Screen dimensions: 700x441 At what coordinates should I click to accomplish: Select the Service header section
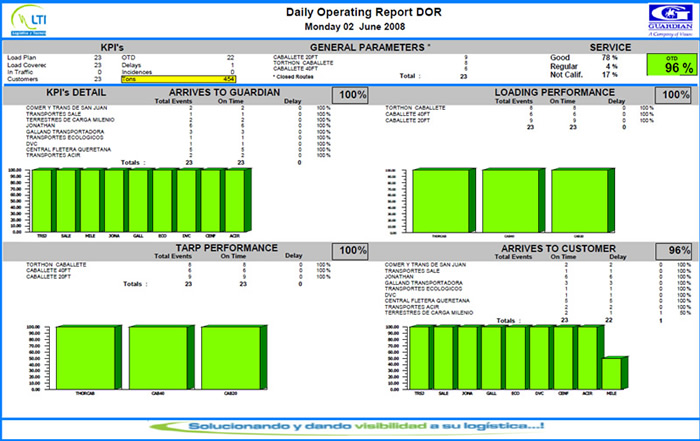pyautogui.click(x=610, y=47)
